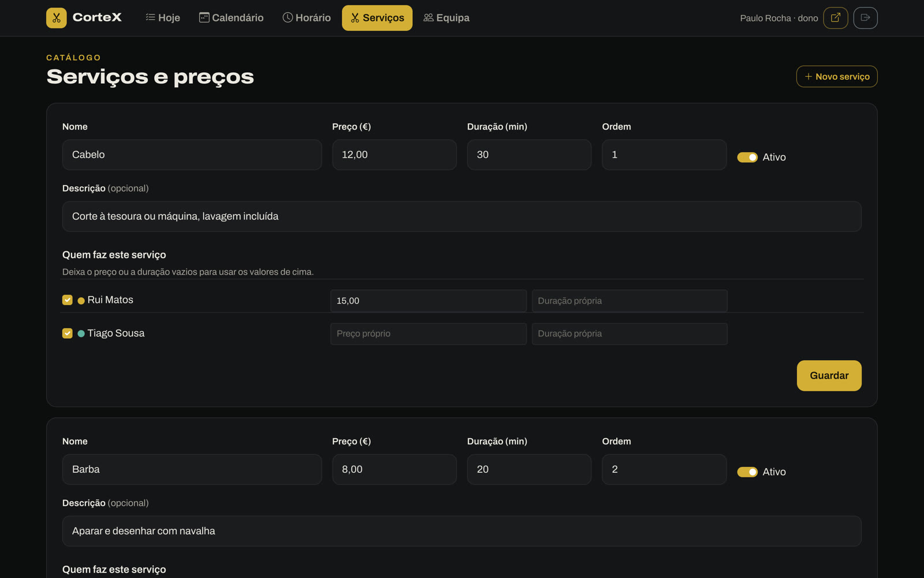Click the Nome field containing Barba
This screenshot has width=924, height=578.
pos(192,469)
